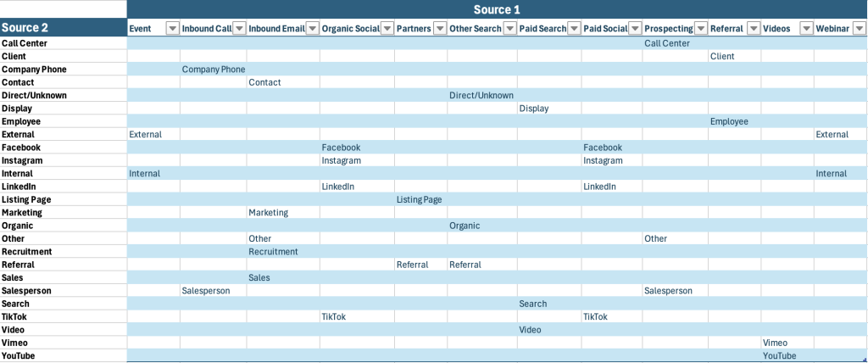Select the Facebook cell under Paid Social
The width and height of the screenshot is (868, 363).
pos(612,148)
